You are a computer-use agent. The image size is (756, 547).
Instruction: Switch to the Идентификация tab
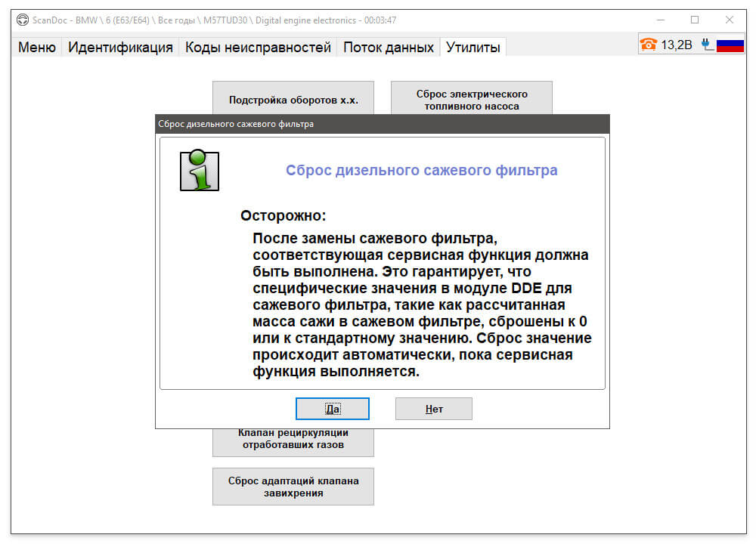120,48
